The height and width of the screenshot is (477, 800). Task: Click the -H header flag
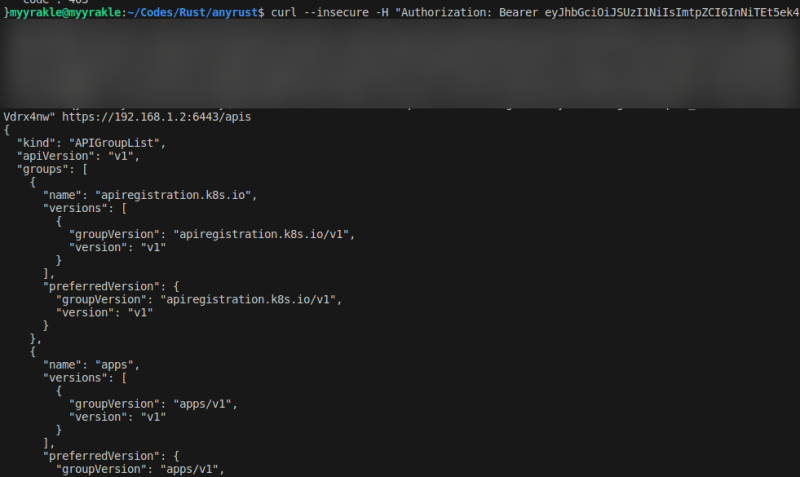click(x=383, y=11)
